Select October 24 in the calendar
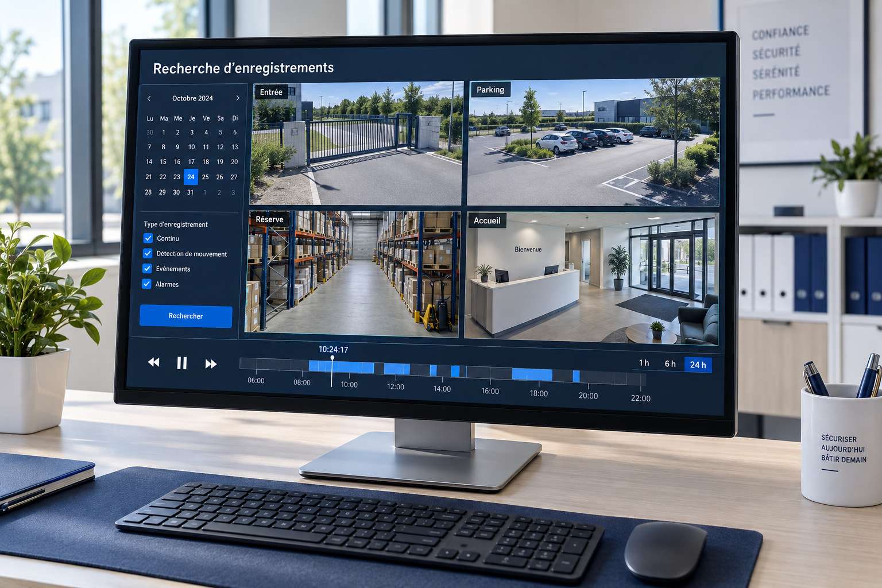 tap(191, 177)
